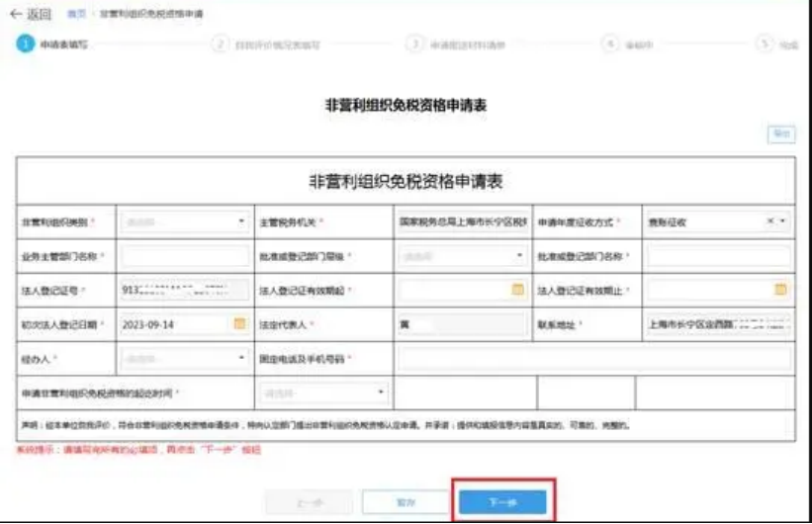The width and height of the screenshot is (812, 524).
Task: Click the 固定电话及手机号码 input field
Action: pyautogui.click(x=594, y=359)
